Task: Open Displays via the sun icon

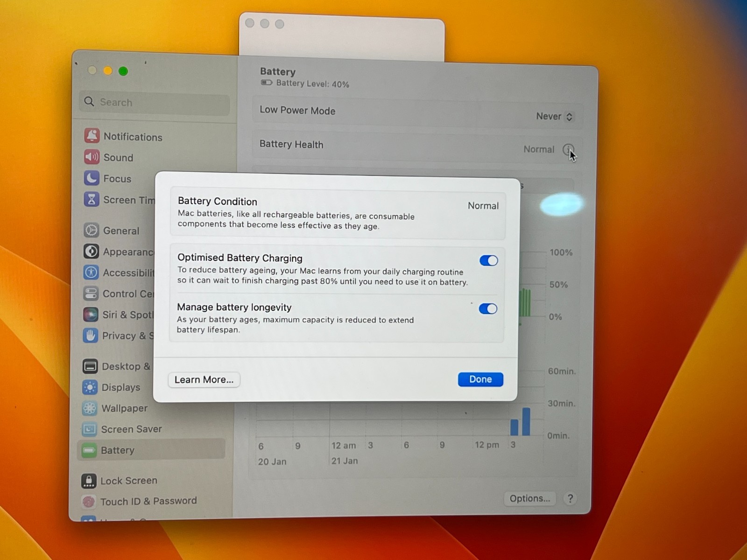Action: click(90, 387)
